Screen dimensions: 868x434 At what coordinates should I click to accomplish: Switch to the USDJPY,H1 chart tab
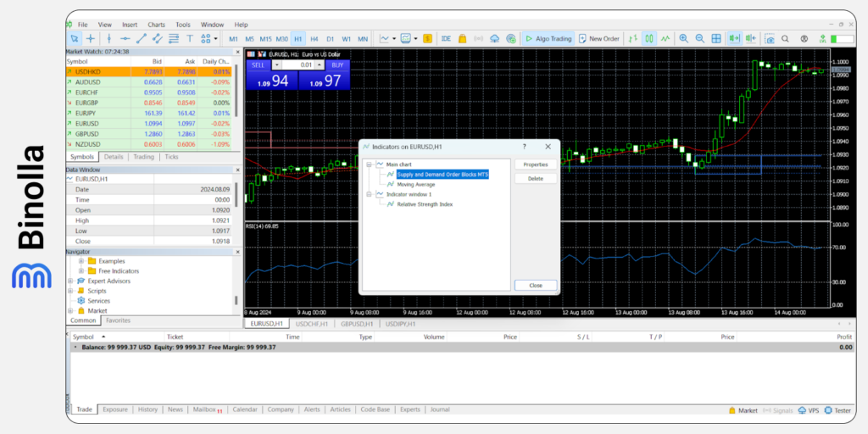point(400,323)
